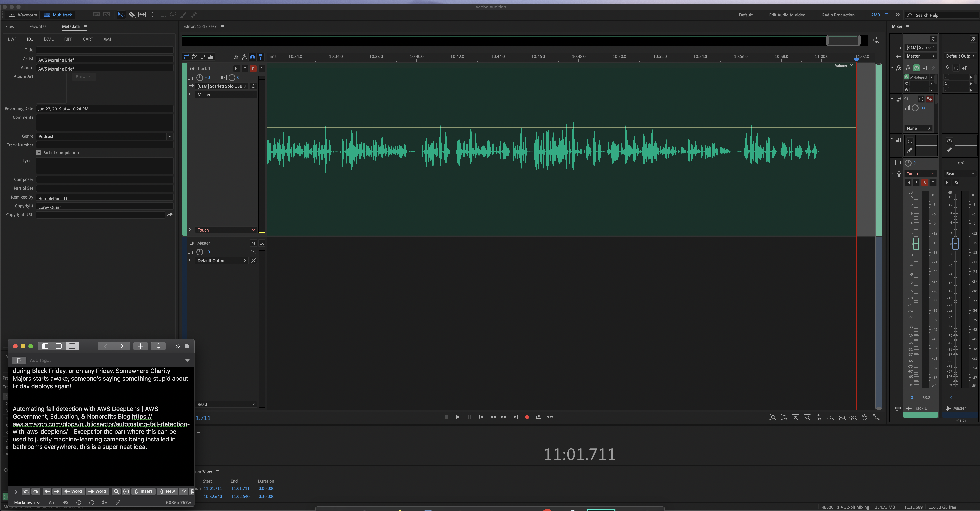The image size is (980, 511).
Task: Play the session from transport bar
Action: 458,417
